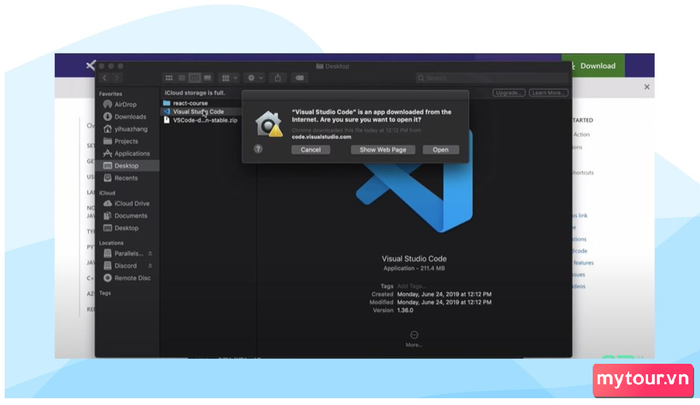
Task: Switch Finder to icon view
Action: [x=169, y=78]
